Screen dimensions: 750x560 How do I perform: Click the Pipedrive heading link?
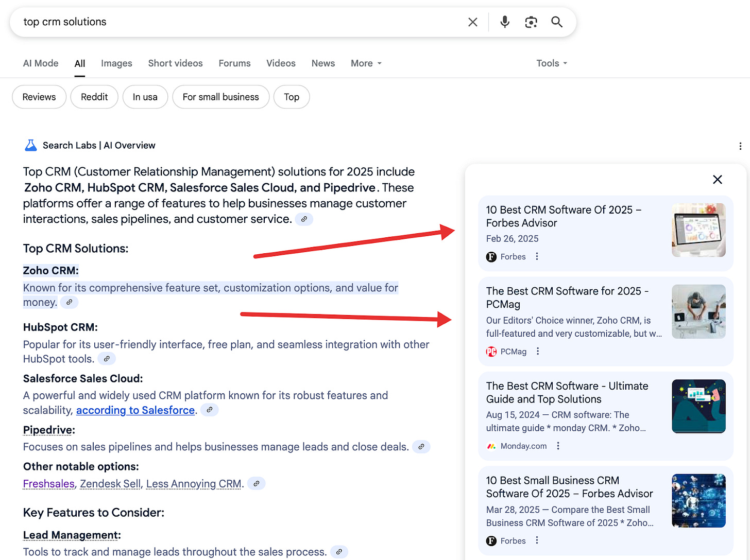coord(48,430)
